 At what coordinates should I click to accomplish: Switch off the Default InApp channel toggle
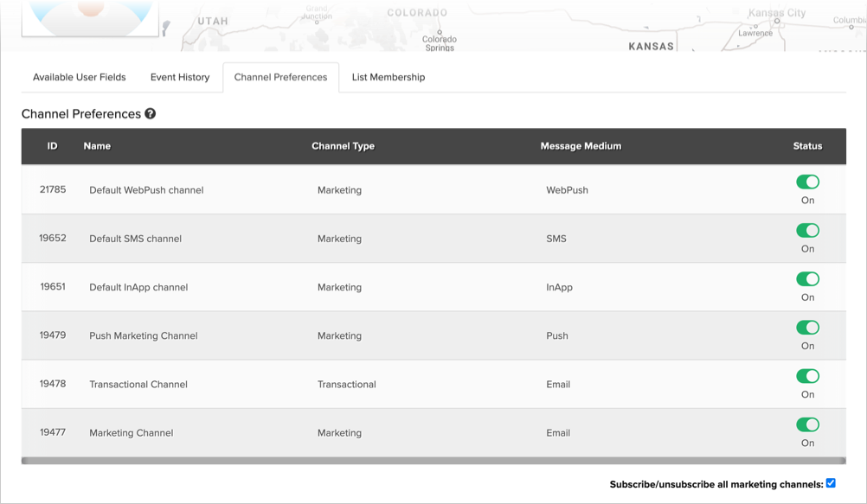[807, 279]
